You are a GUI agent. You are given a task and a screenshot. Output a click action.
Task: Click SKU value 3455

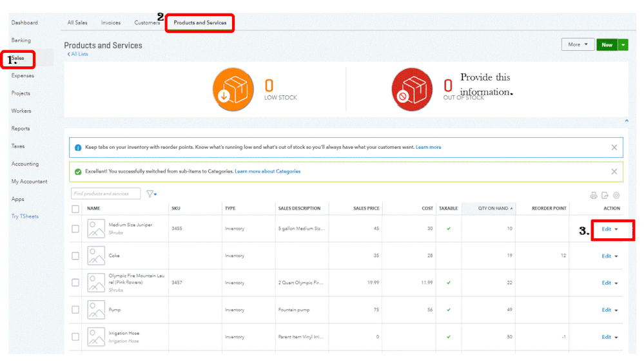pyautogui.click(x=177, y=229)
